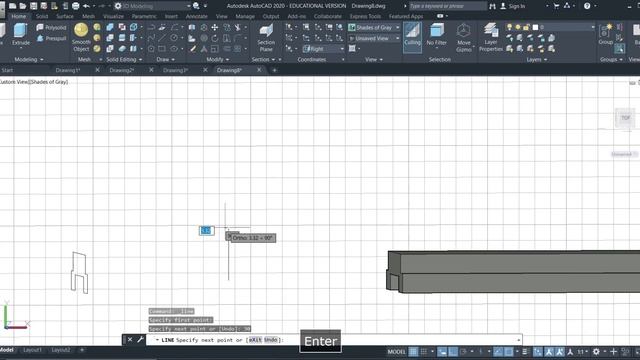
Task: Open the Surface ribbon tab
Action: click(x=65, y=16)
